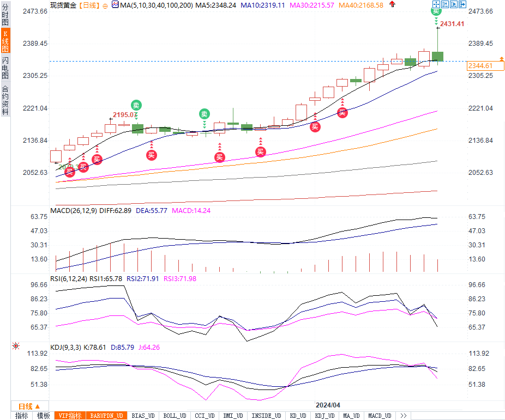Click the MACD:14.24 value
The width and height of the screenshot is (505, 420).
coord(191,211)
